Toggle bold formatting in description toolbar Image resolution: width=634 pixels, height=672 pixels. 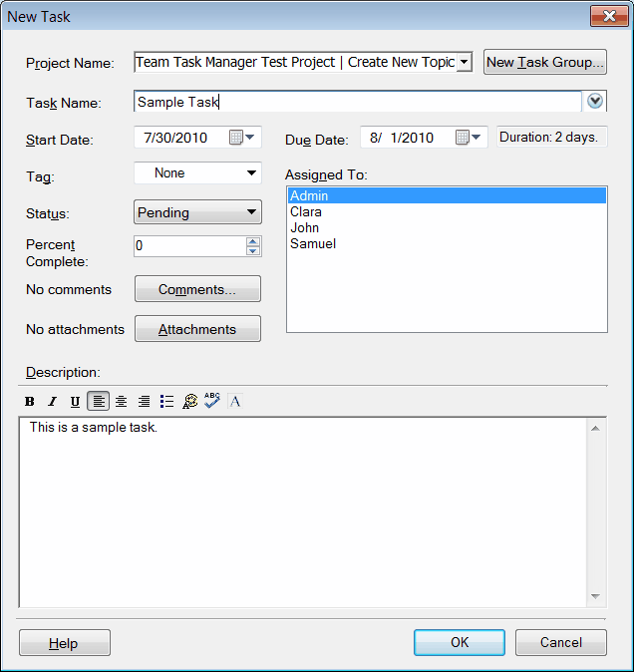[x=29, y=402]
